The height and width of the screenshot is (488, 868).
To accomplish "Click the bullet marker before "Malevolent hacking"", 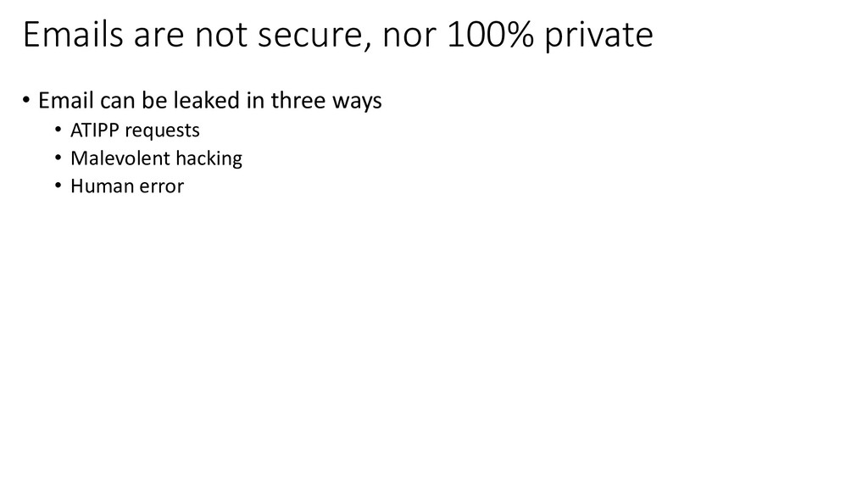I will click(58, 158).
